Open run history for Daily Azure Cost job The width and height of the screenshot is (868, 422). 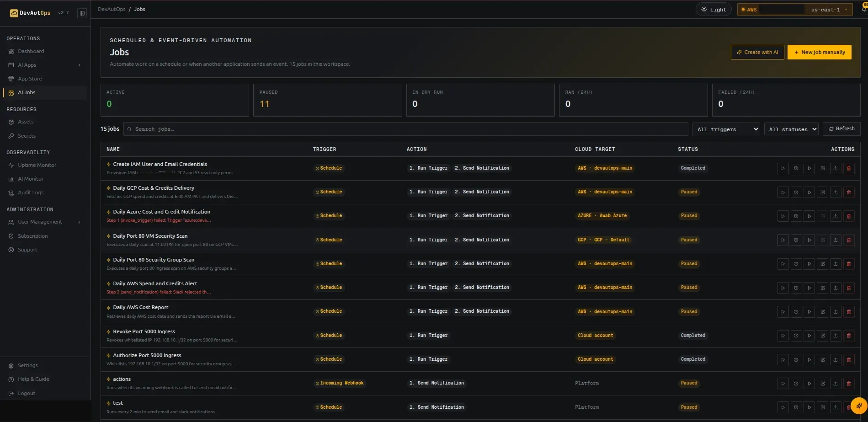point(796,216)
